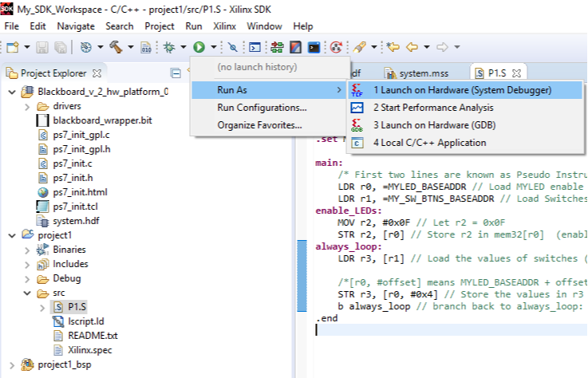Viewport: 588px width, 378px height.
Task: Click the red-blue flash programming icon
Action: pyautogui.click(x=295, y=47)
